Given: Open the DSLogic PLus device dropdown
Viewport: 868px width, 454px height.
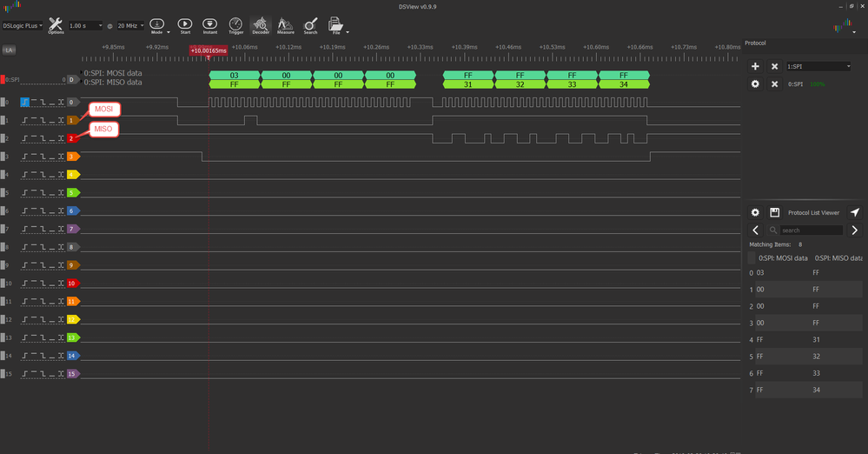Looking at the screenshot, I should (x=22, y=25).
